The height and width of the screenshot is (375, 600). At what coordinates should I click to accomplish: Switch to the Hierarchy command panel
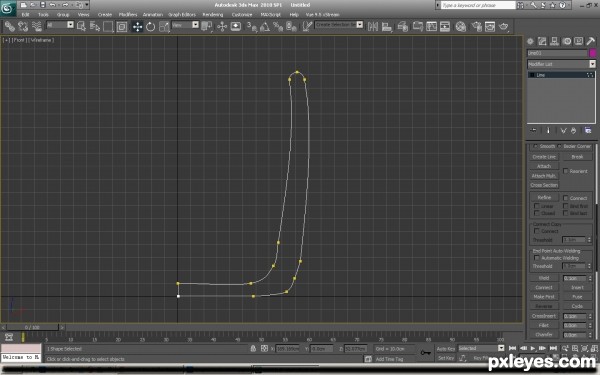tap(554, 41)
